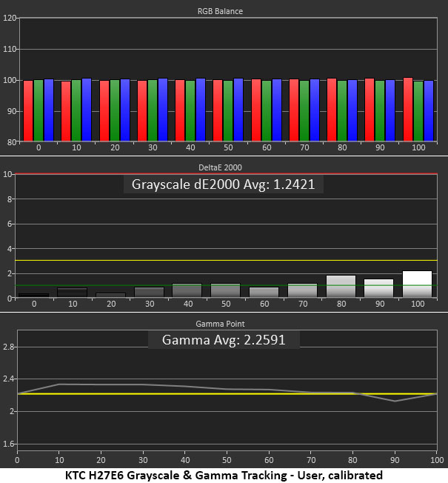
Task: Click the DeltaE 2000 chart title
Action: pos(220,167)
